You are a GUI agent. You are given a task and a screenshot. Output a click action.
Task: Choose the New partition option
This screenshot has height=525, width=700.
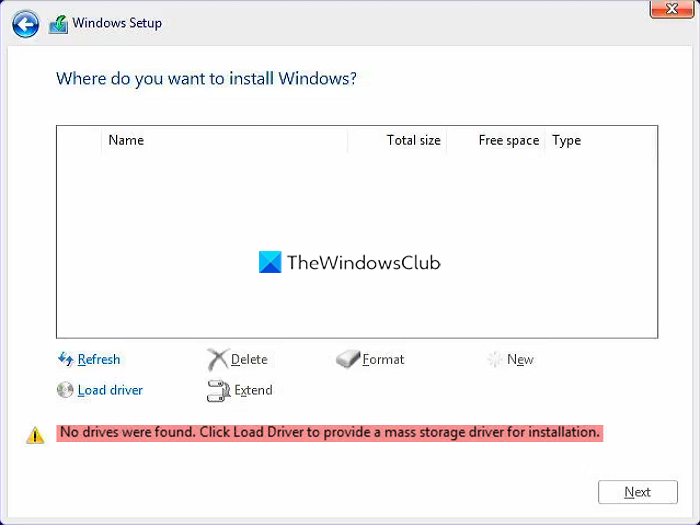coord(520,359)
